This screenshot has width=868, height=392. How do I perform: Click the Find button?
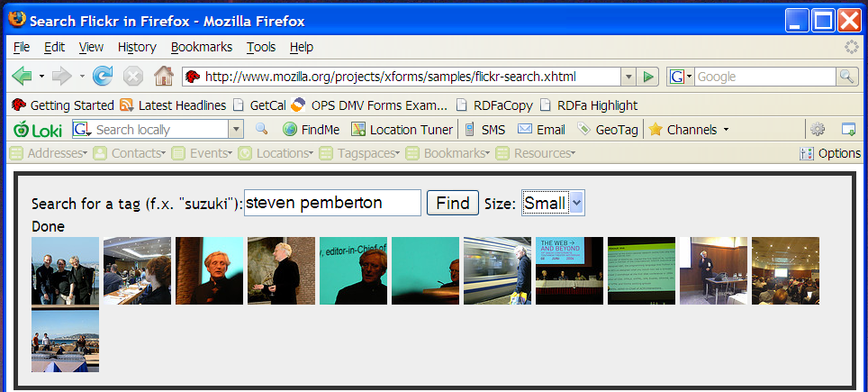click(x=452, y=203)
